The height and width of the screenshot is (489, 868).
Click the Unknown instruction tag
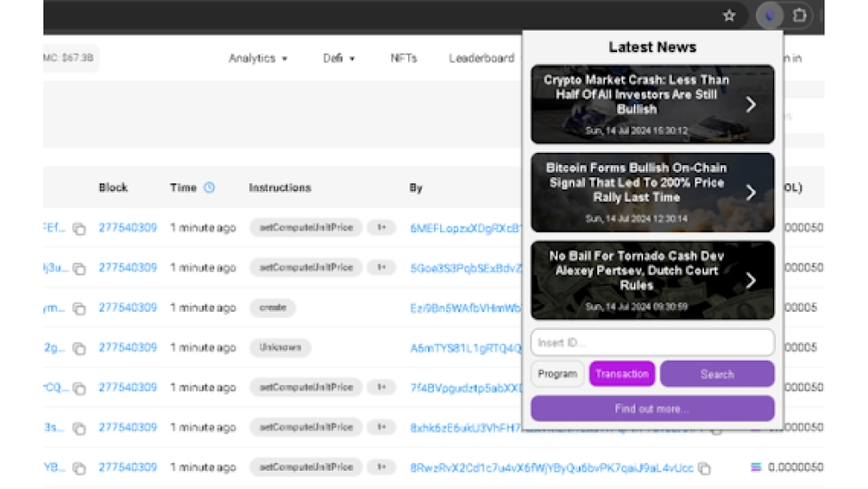[x=280, y=347]
